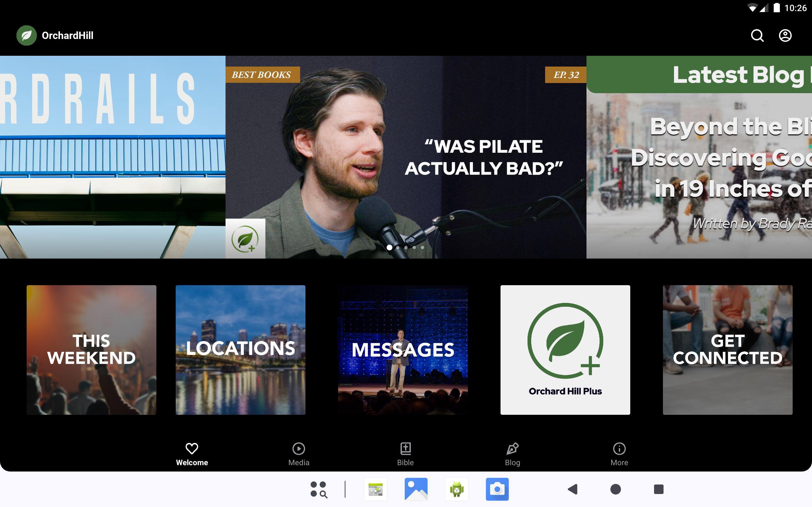
Task: Open the Get Connected tile
Action: click(x=727, y=350)
